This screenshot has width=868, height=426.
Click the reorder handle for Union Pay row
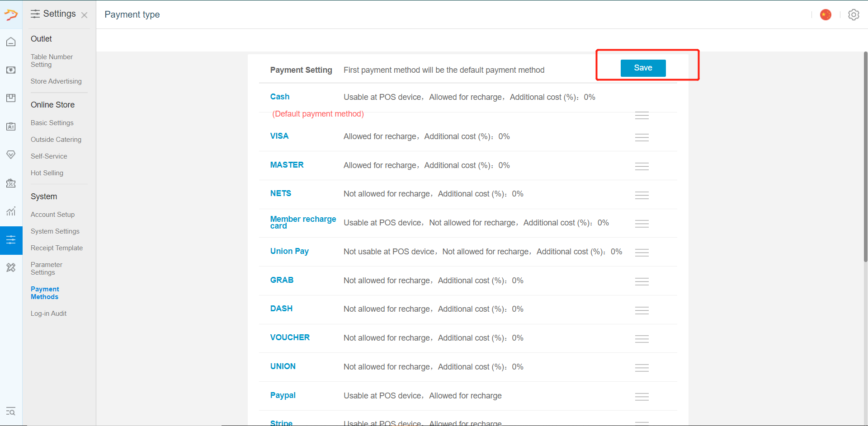point(642,253)
